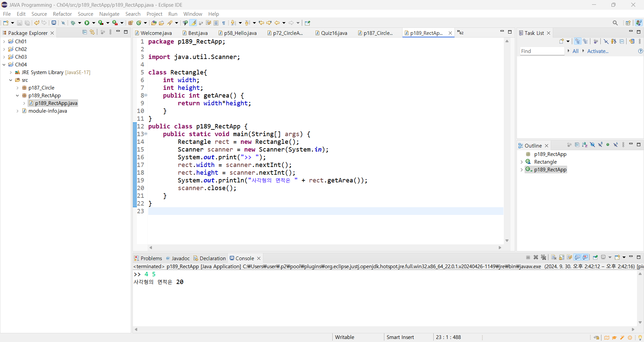The height and width of the screenshot is (342, 644).
Task: Synchronize changed tasks in Task List
Action: pyautogui.click(x=632, y=41)
